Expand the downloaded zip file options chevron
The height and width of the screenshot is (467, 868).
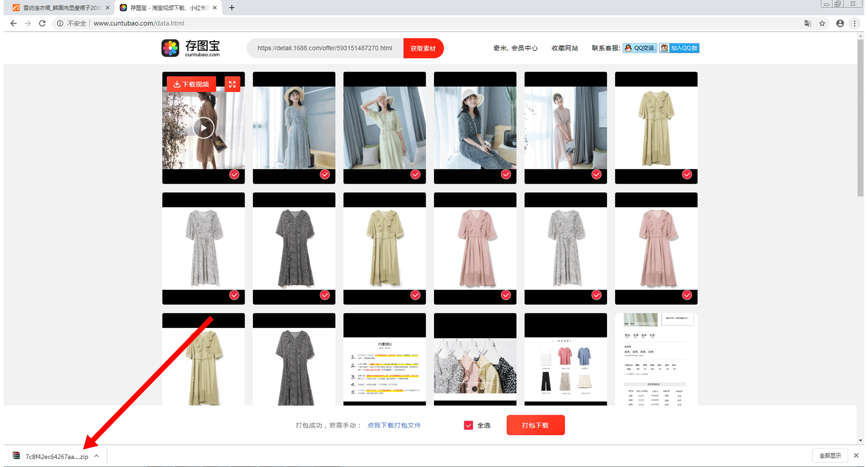point(96,456)
